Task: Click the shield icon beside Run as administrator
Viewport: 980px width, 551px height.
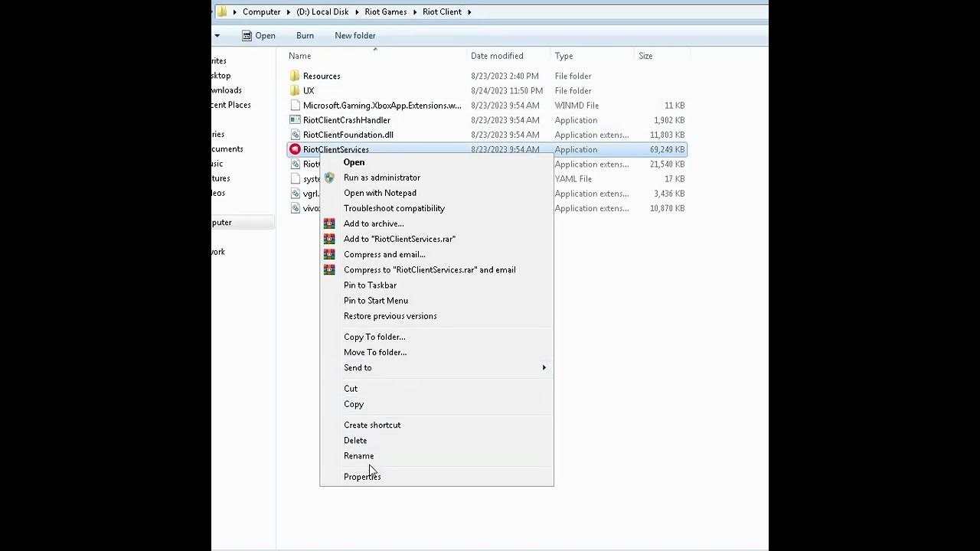Action: (x=329, y=178)
